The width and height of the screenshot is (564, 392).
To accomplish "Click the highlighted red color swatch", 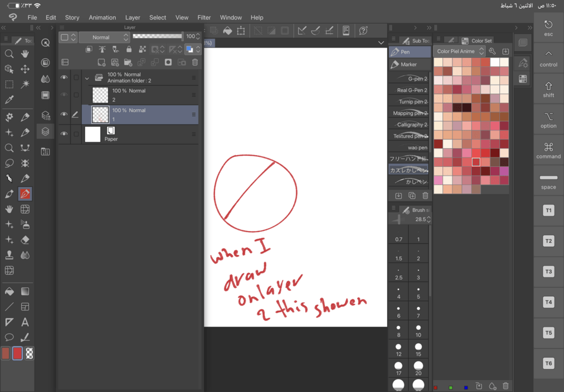I will click(476, 163).
